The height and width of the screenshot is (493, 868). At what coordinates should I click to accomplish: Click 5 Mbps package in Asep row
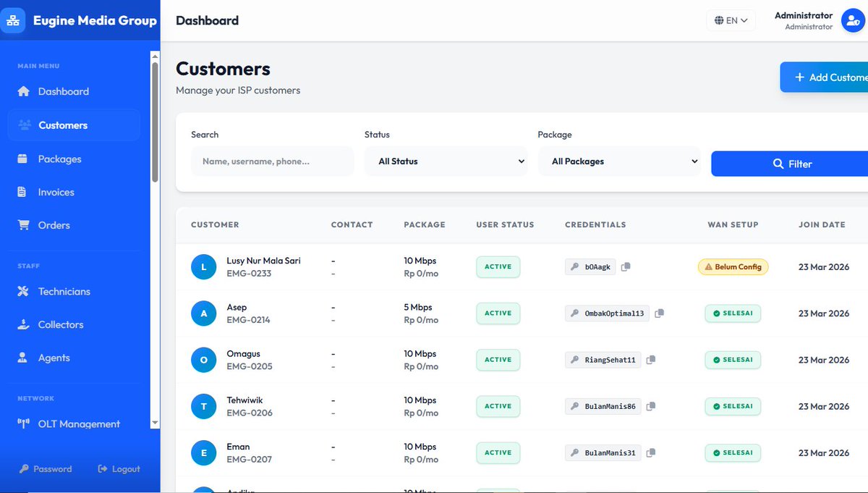[x=417, y=308]
